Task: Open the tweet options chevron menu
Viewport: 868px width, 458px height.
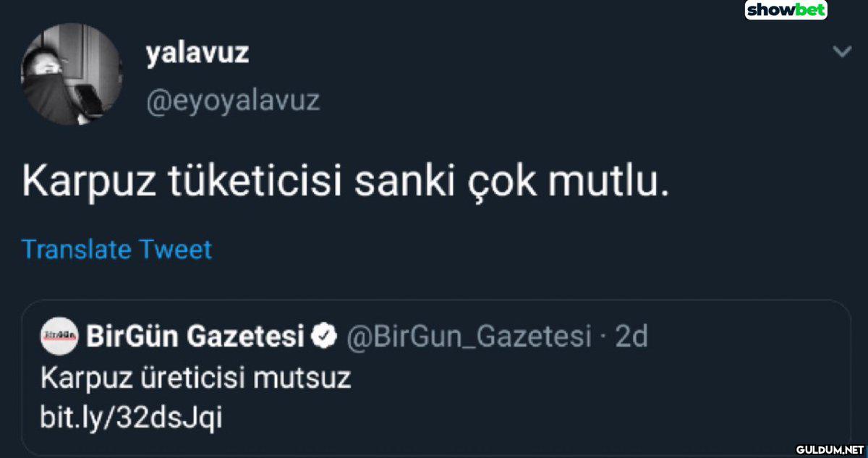Action: 841,52
